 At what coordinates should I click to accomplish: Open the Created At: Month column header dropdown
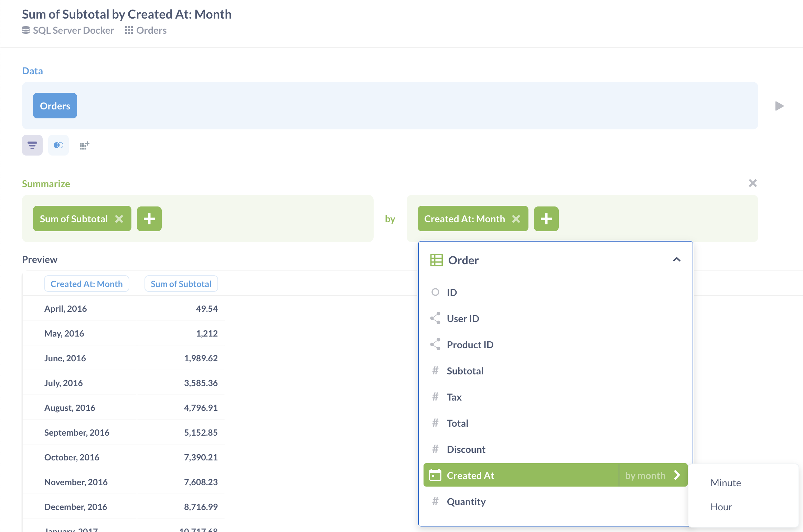click(86, 284)
